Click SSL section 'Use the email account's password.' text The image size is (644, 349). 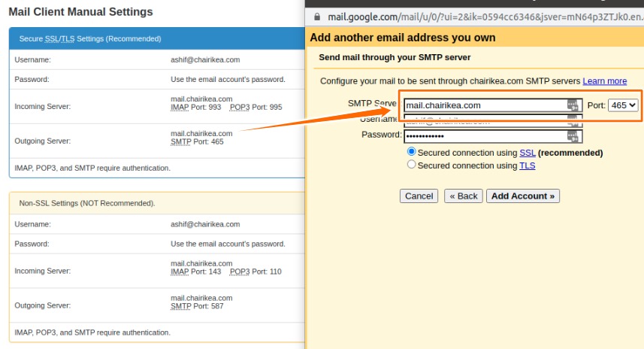[228, 79]
